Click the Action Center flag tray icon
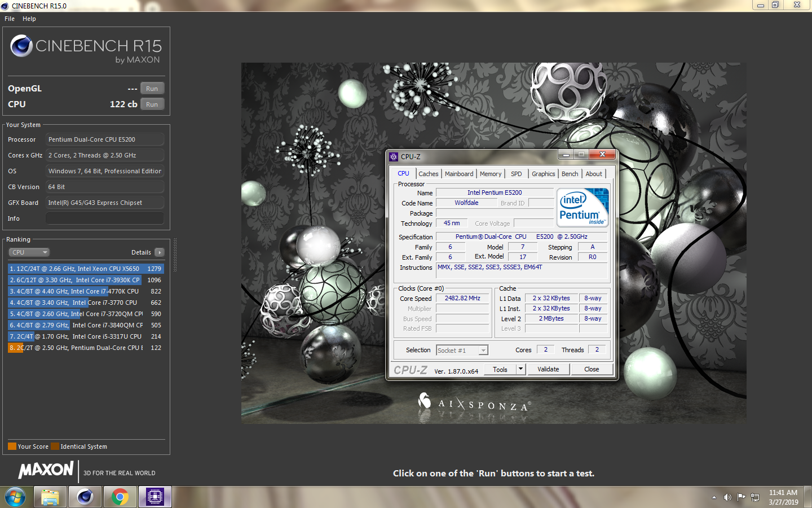 pyautogui.click(x=741, y=497)
